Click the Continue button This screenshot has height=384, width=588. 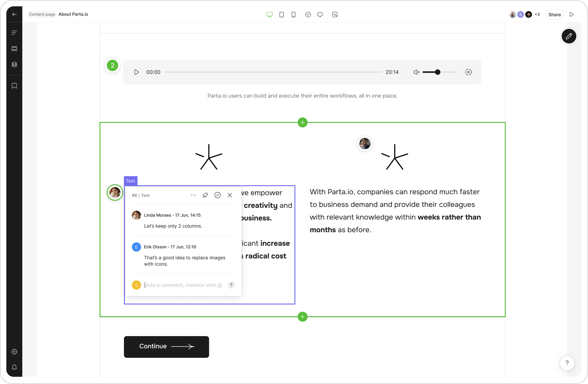pos(166,347)
